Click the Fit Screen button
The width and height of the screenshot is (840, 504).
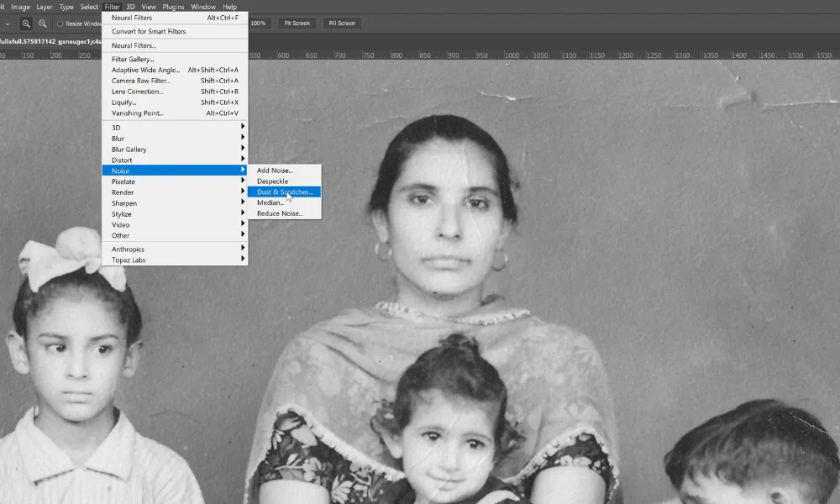[297, 24]
